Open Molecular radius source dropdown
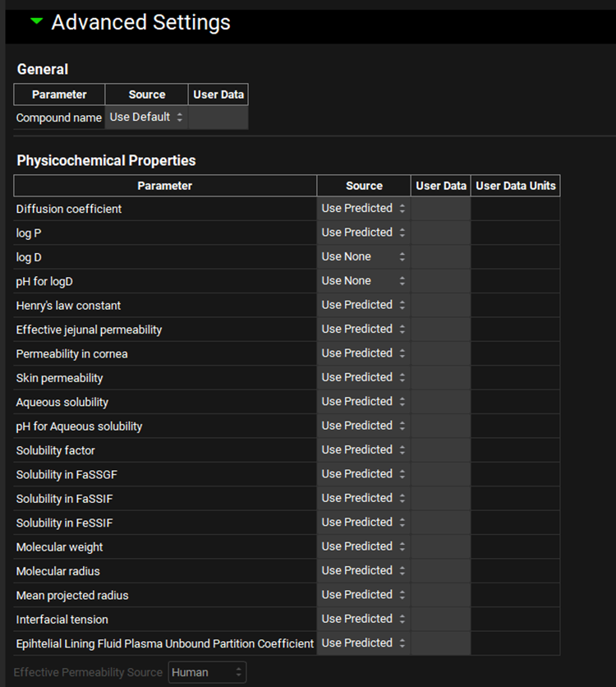Image resolution: width=616 pixels, height=687 pixels. tap(363, 570)
